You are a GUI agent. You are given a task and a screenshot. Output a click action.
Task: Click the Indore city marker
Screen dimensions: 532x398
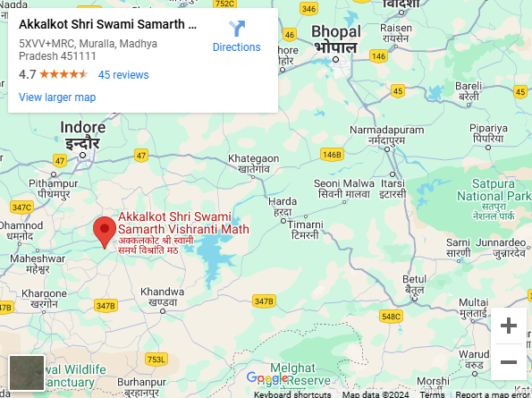pyautogui.click(x=82, y=155)
